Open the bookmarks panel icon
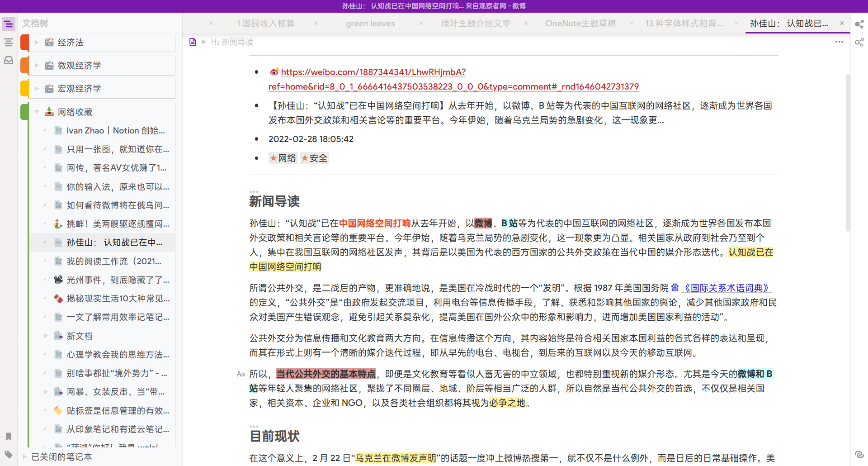The width and height of the screenshot is (868, 466). point(8,437)
